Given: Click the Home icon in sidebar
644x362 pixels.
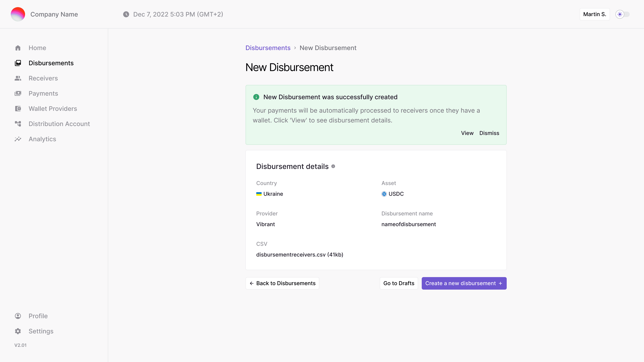Looking at the screenshot, I should 18,48.
